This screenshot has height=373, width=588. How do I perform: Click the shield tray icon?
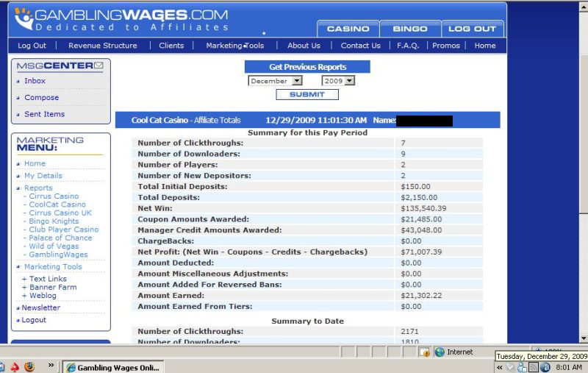510,367
